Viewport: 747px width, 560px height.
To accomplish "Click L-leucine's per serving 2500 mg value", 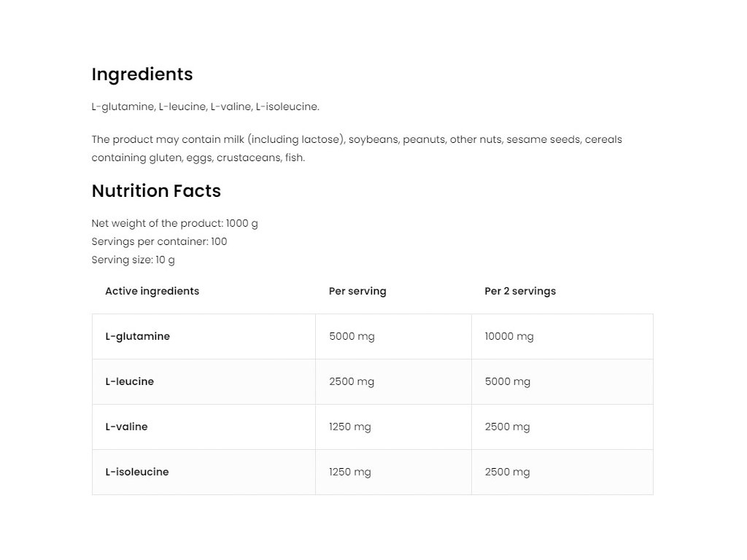I will 352,381.
